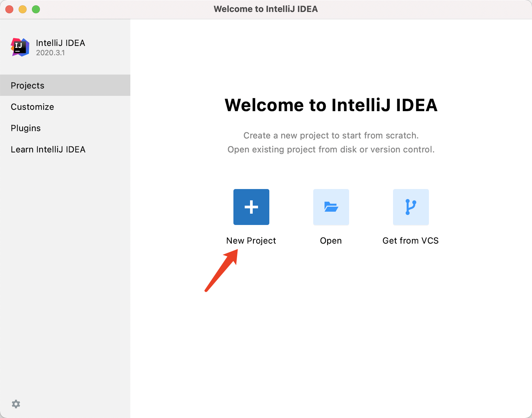Click the Get from VCS label
532x418 pixels.
coord(411,241)
